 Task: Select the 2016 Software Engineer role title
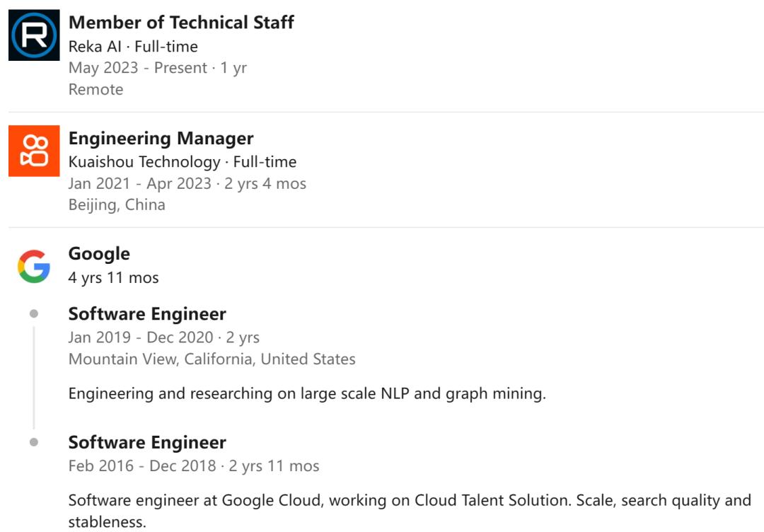pos(147,442)
